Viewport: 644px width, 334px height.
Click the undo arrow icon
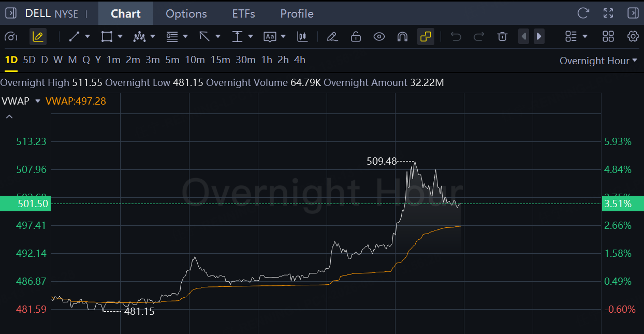click(x=456, y=37)
